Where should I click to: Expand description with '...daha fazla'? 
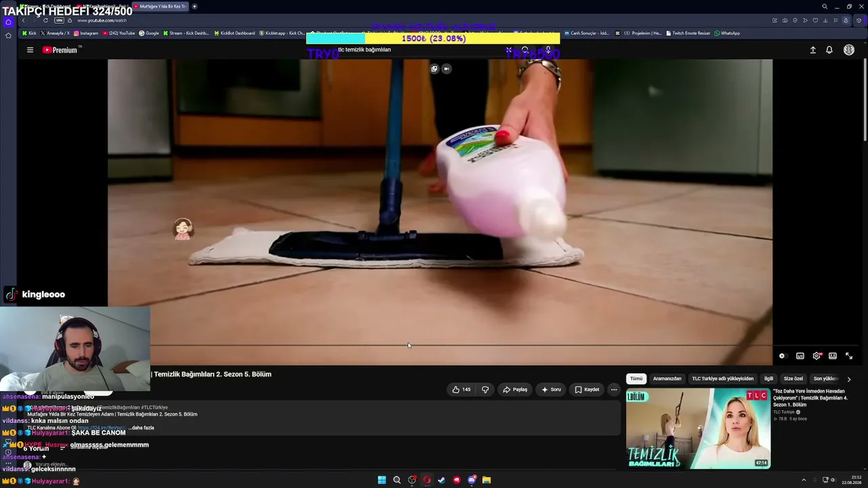[142, 428]
